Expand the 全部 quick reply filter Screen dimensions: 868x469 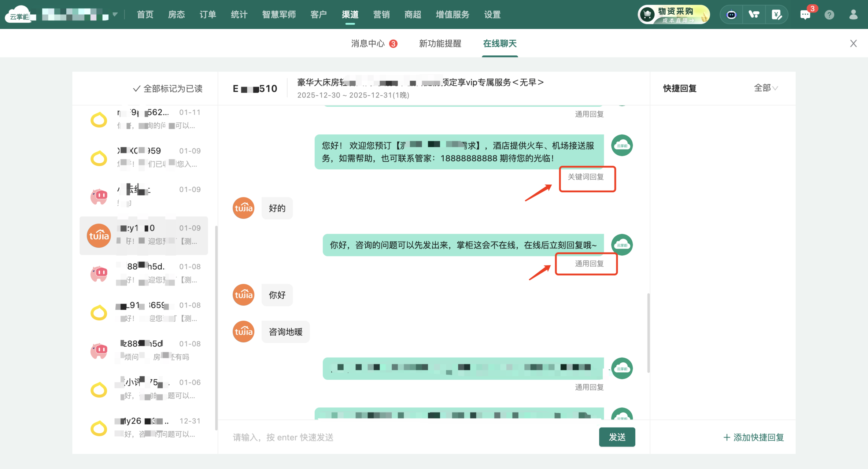(x=766, y=88)
